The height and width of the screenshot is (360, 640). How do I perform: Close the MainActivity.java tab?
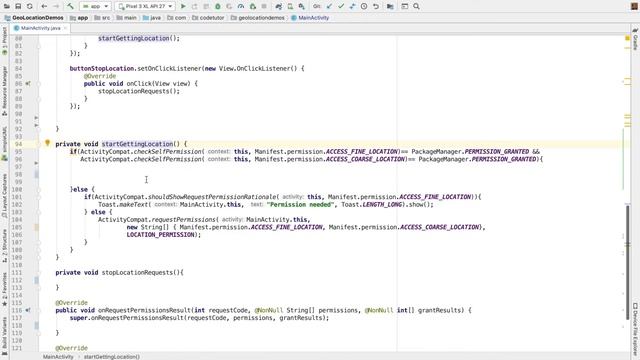(x=65, y=28)
